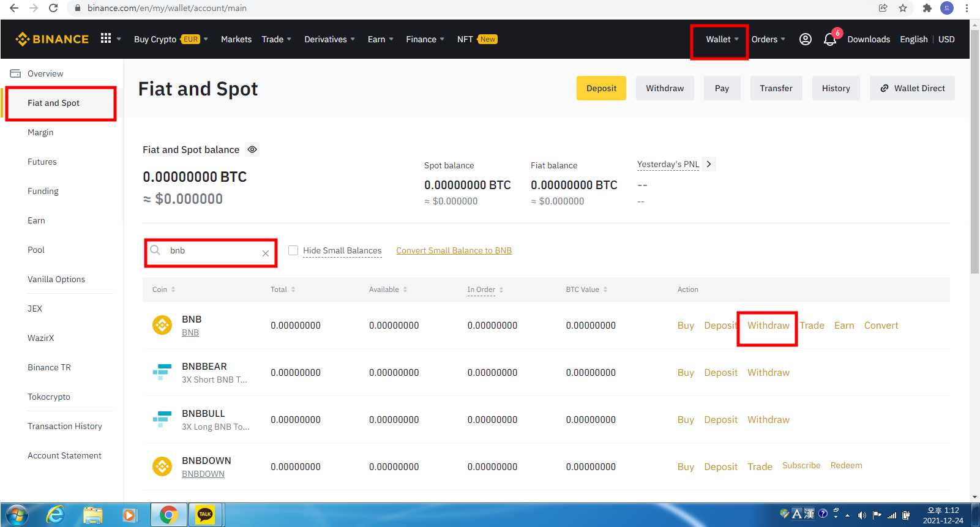Click Withdraw in the BNB row
Viewport: 980px width, 527px height.
tap(768, 326)
